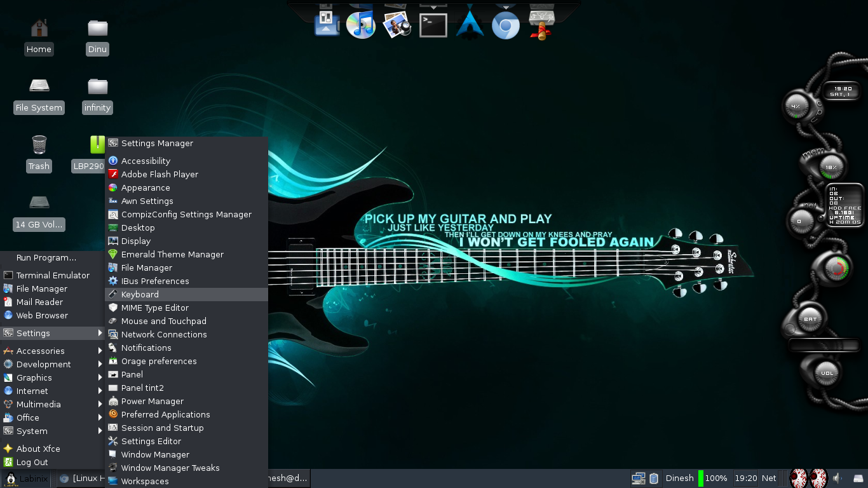Viewport: 868px width, 488px height.
Task: Click the Arch Linux logo dock icon
Action: [470, 25]
